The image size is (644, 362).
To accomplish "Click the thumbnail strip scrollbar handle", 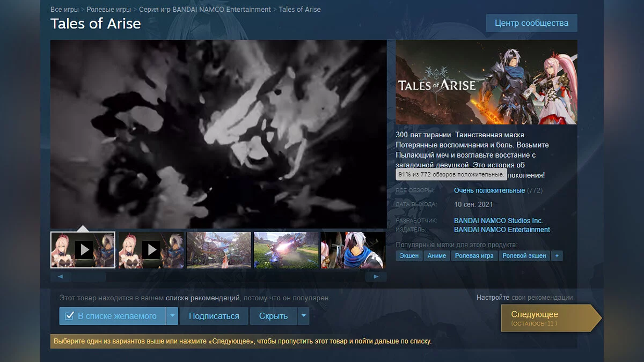I will click(89, 277).
